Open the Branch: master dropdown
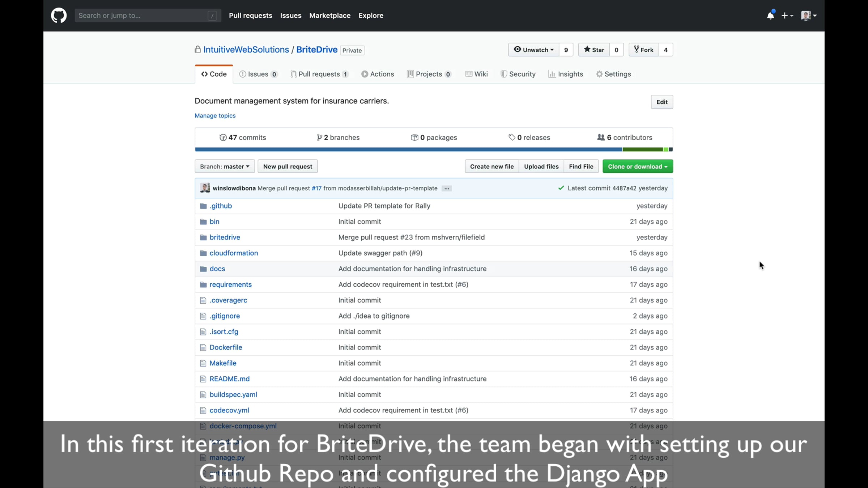 (x=225, y=166)
